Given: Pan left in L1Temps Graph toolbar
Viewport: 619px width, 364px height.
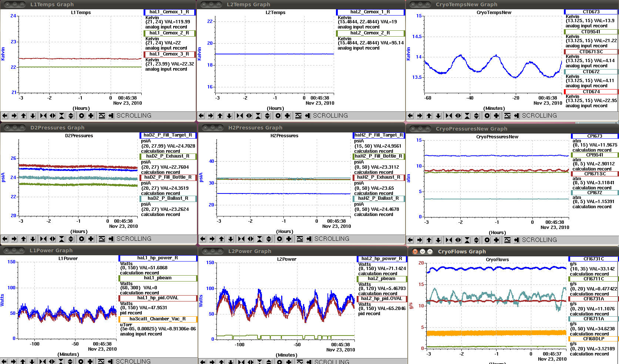Looking at the screenshot, I should tap(5, 116).
